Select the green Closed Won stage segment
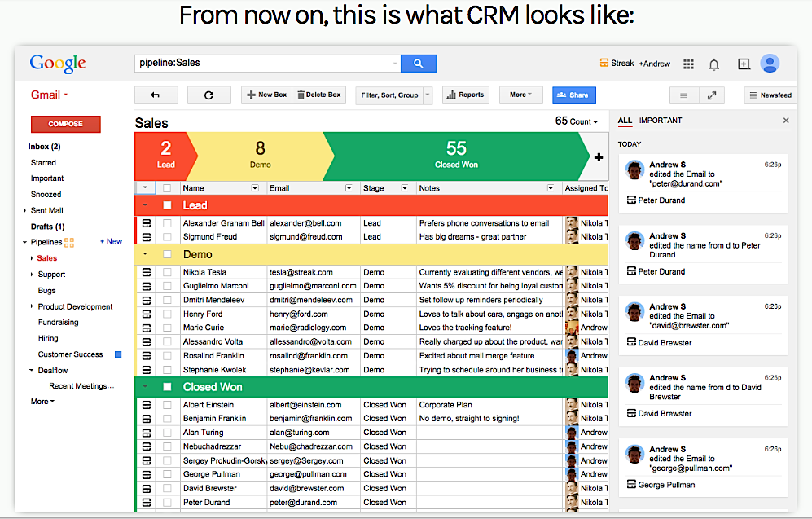Screen dimensions: 812x519 tap(456, 156)
